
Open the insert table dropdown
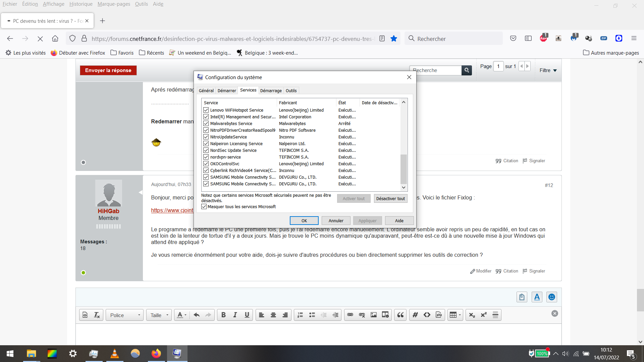pos(455,315)
